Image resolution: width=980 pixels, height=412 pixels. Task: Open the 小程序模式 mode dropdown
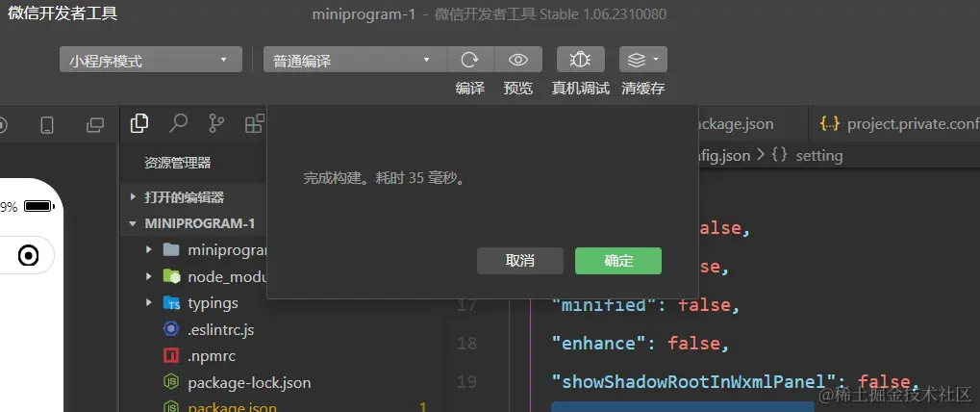click(x=151, y=60)
